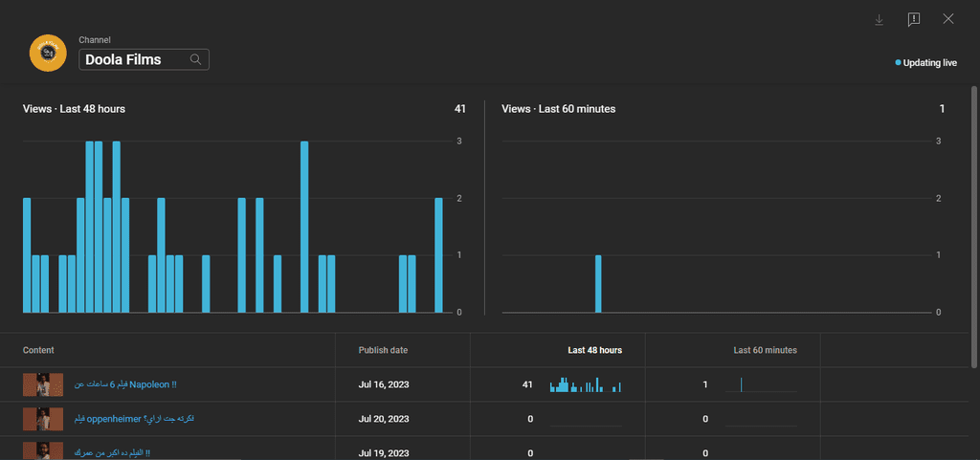This screenshot has height=460, width=980.
Task: Click the search icon in channel field
Action: point(195,59)
